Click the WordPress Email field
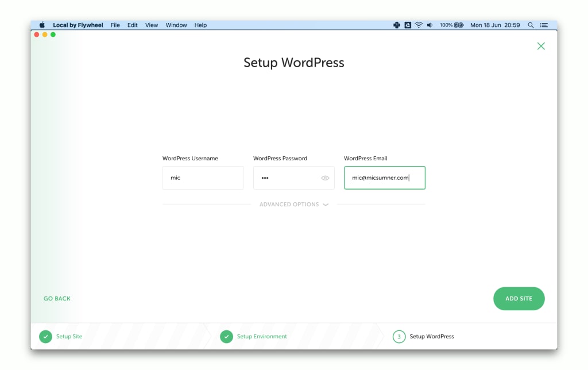This screenshot has height=370, width=588. pyautogui.click(x=385, y=178)
